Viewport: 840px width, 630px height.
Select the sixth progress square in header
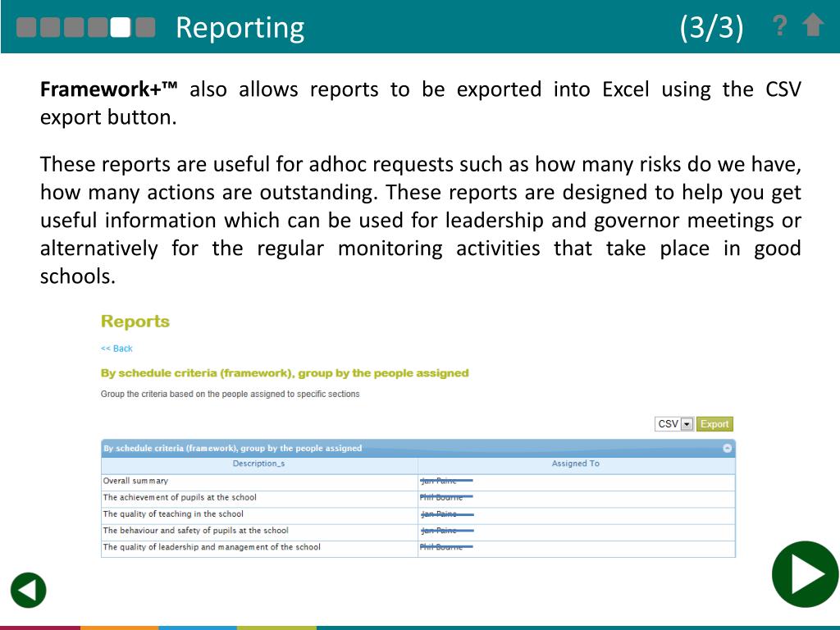(145, 27)
